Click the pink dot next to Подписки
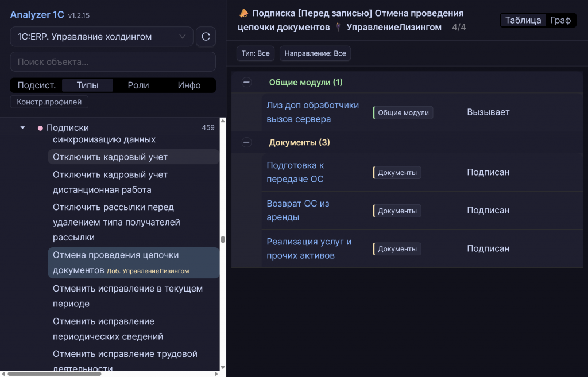 pyautogui.click(x=40, y=128)
